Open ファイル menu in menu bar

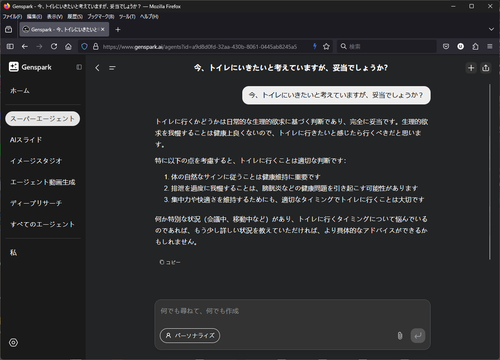pyautogui.click(x=12, y=17)
